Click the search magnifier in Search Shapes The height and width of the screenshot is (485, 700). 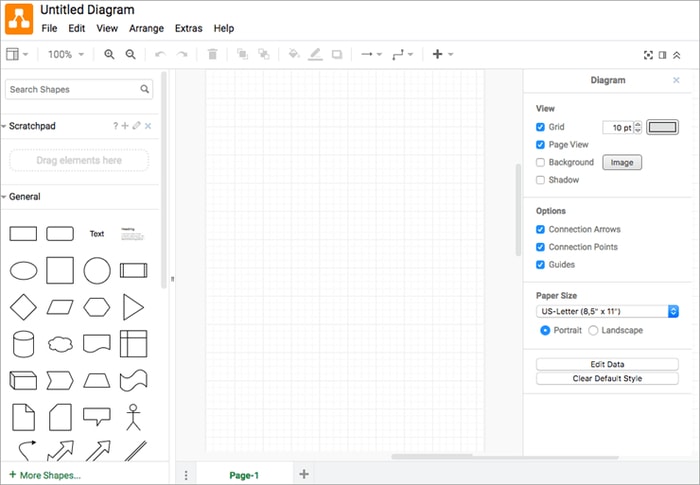point(145,89)
